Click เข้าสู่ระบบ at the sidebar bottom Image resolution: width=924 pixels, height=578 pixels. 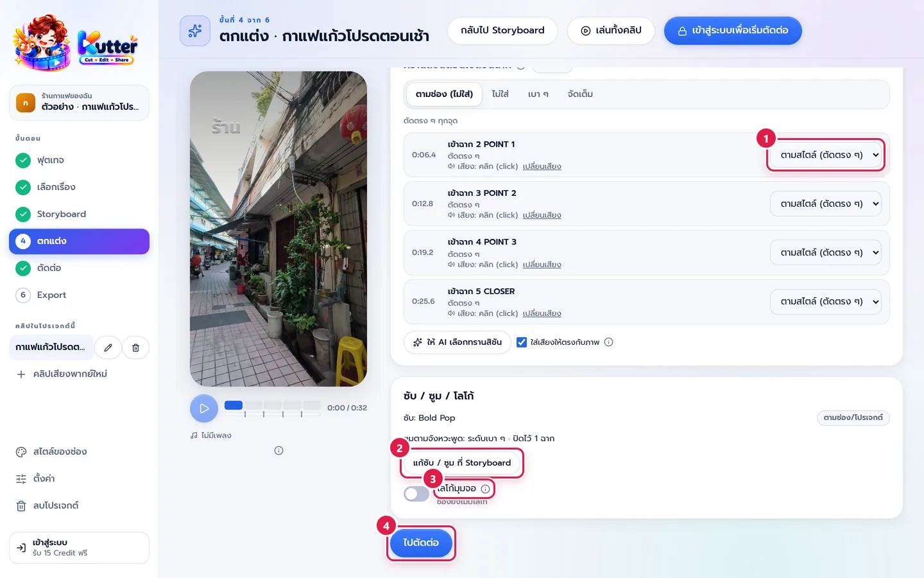click(79, 548)
